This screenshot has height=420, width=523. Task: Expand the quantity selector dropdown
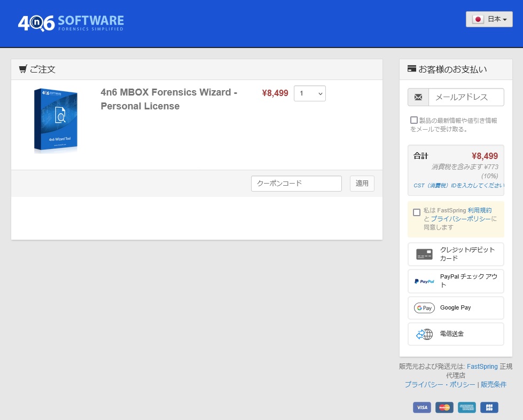pyautogui.click(x=309, y=93)
